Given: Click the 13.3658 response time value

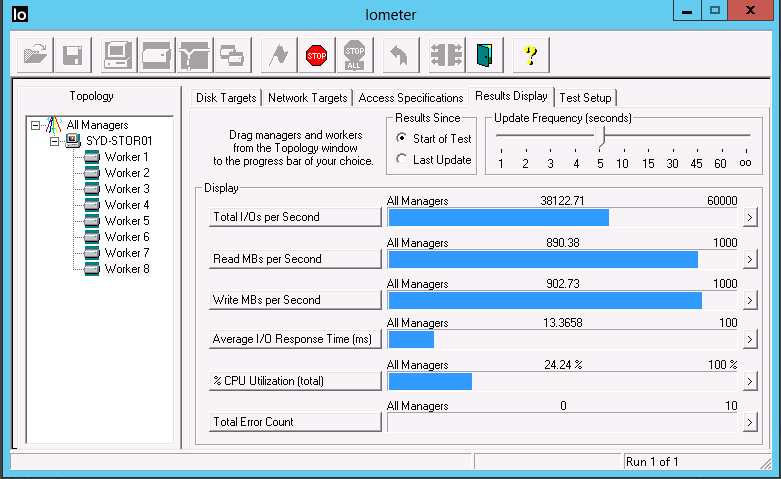Looking at the screenshot, I should pos(563,323).
